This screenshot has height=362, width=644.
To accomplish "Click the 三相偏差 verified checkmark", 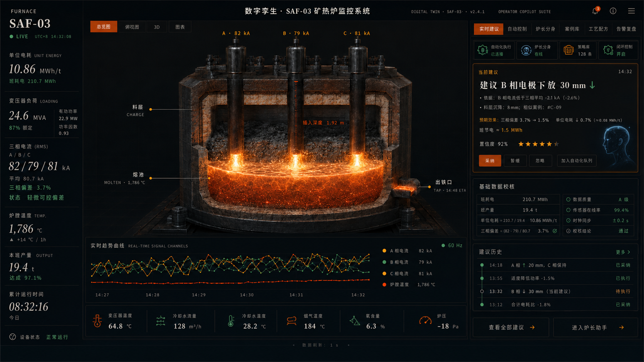I will [x=555, y=231].
